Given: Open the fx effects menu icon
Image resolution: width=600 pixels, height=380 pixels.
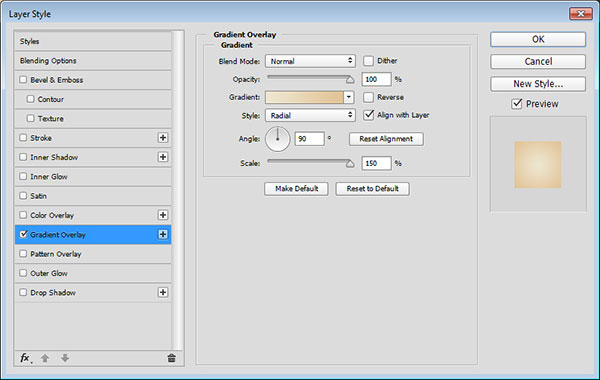Looking at the screenshot, I should 25,358.
